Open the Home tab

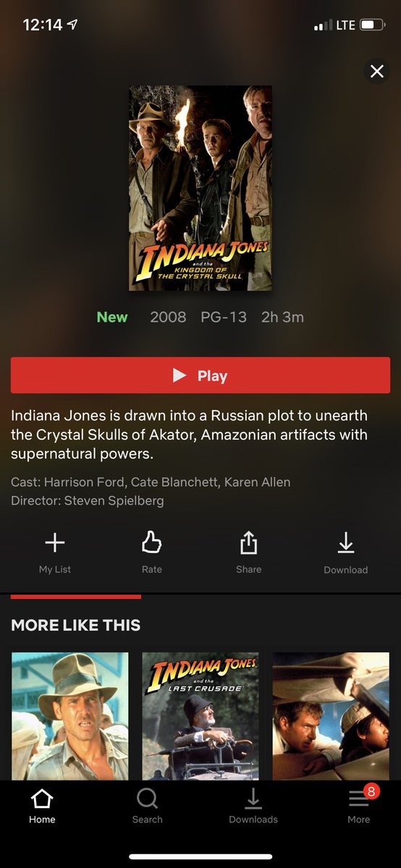[42, 806]
